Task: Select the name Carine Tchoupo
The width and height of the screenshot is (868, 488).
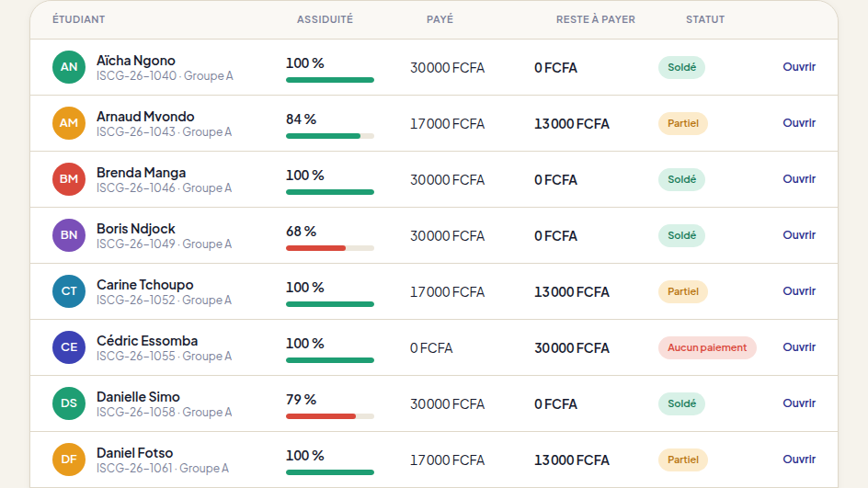Action: click(x=145, y=284)
